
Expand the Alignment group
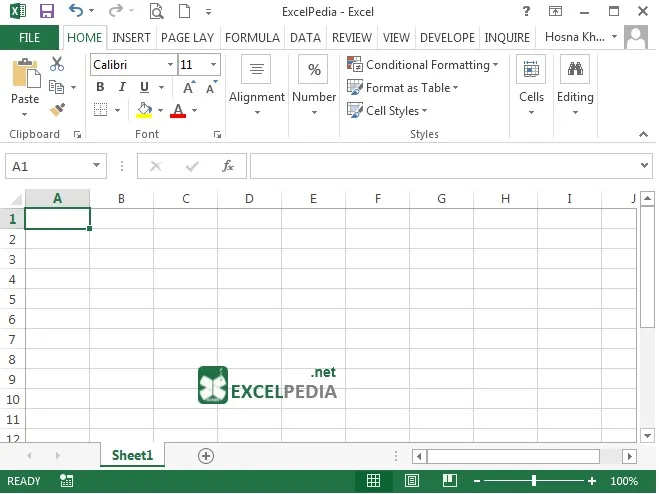[x=257, y=87]
